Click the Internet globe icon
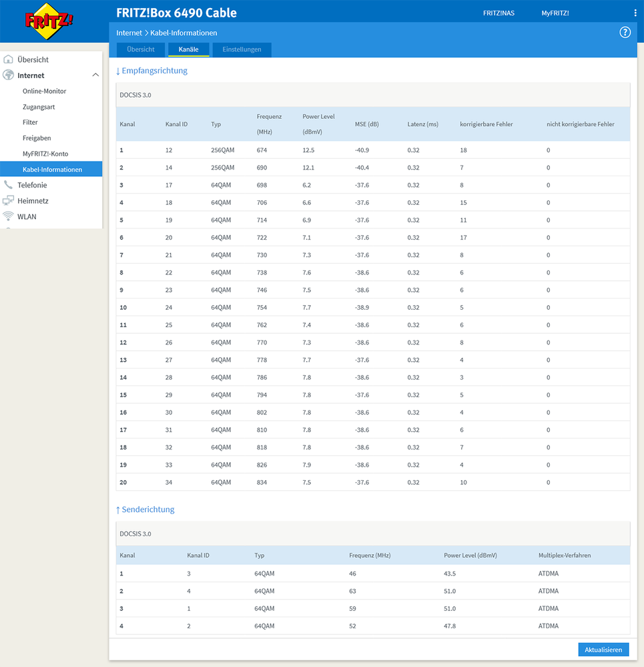 tap(8, 75)
